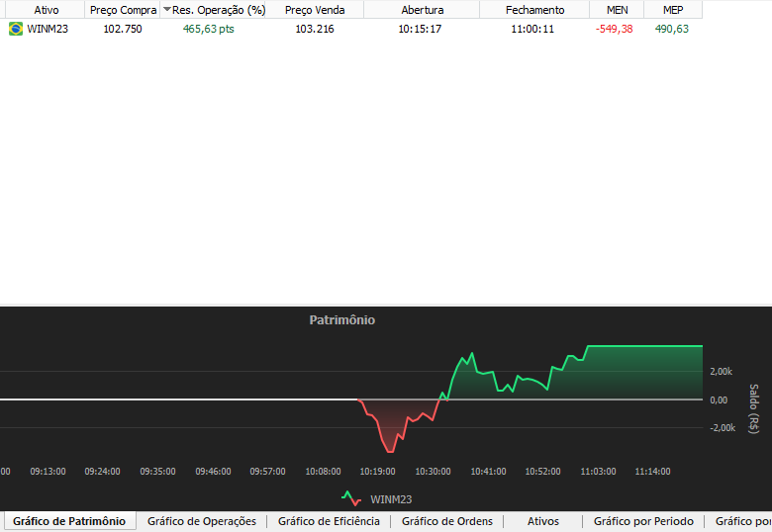Click the purchase price 102.750 cell
The height and width of the screenshot is (532, 772).
click(x=123, y=29)
